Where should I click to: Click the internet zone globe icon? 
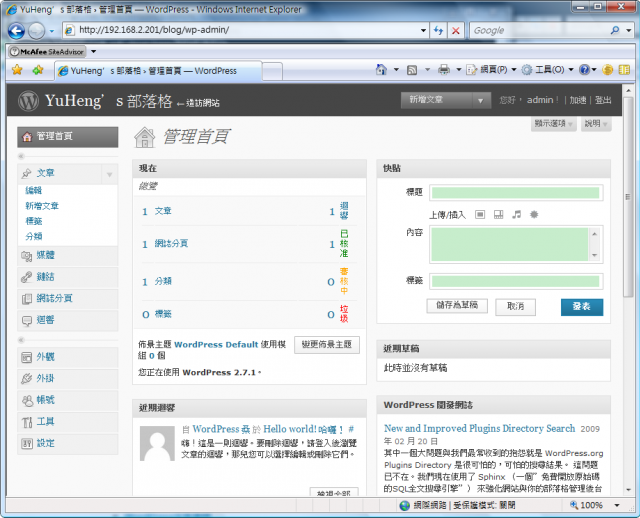(404, 505)
